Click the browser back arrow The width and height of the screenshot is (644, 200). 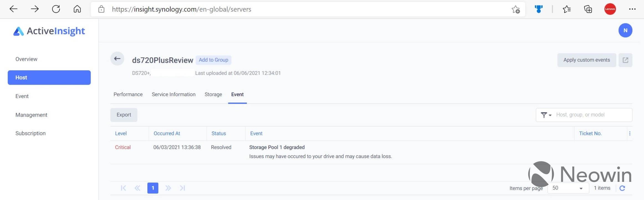click(13, 9)
